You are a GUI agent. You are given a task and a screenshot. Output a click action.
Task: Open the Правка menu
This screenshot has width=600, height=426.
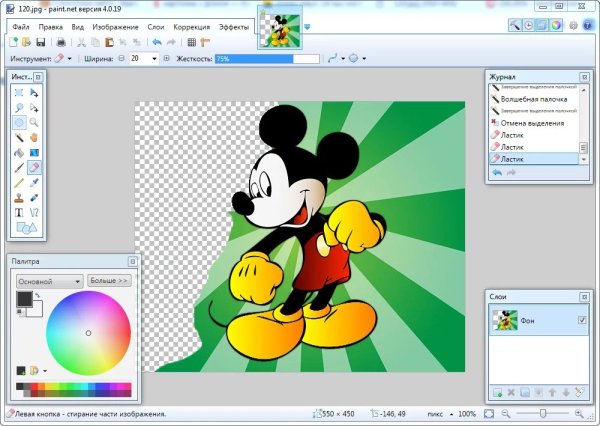pyautogui.click(x=51, y=27)
